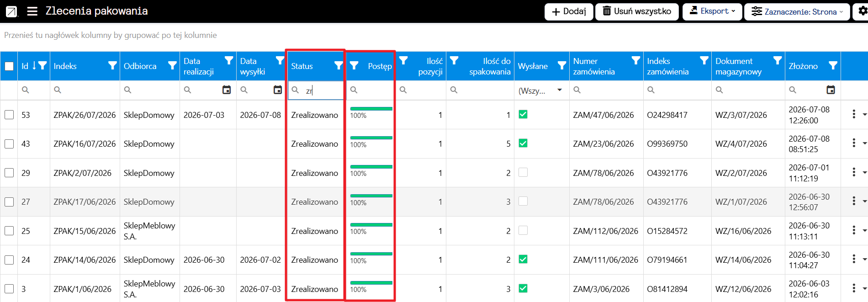Select row with Id 43
Screen dimensions: 868x302
pos(9,144)
